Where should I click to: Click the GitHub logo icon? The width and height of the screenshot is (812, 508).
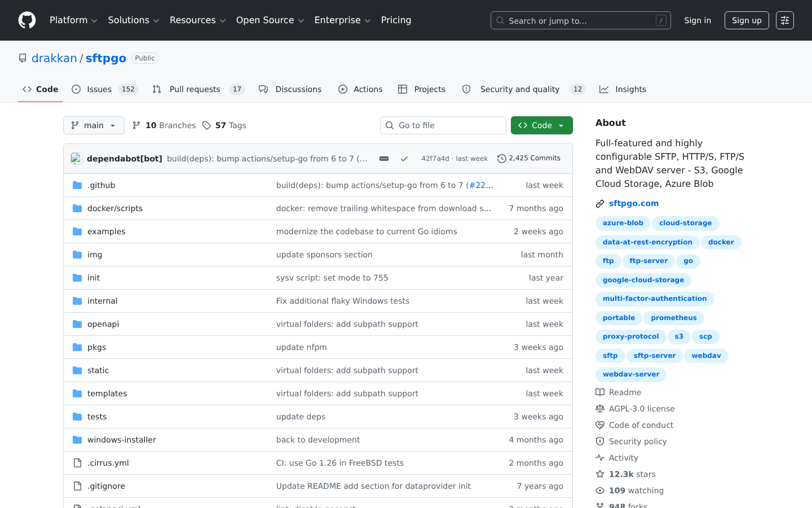27,20
